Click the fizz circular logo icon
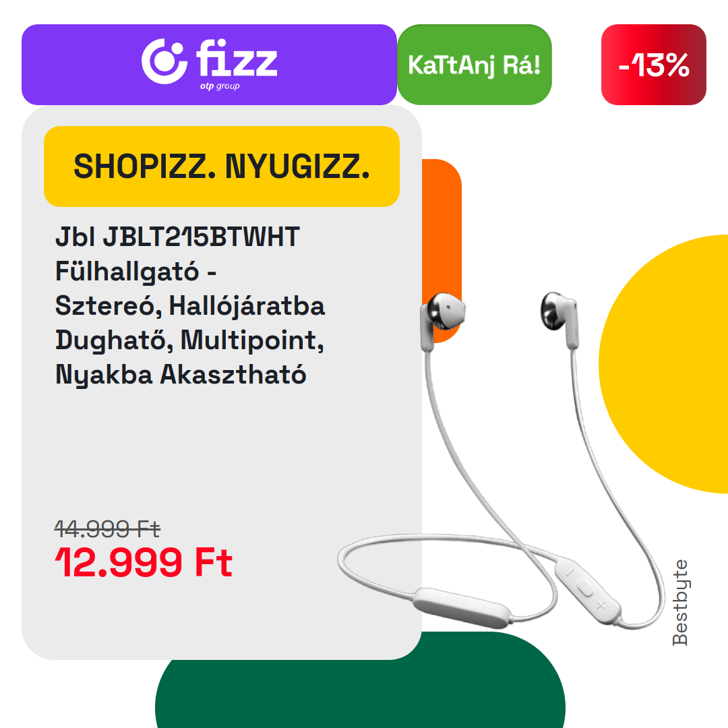Image resolution: width=728 pixels, height=728 pixels. 164,61
